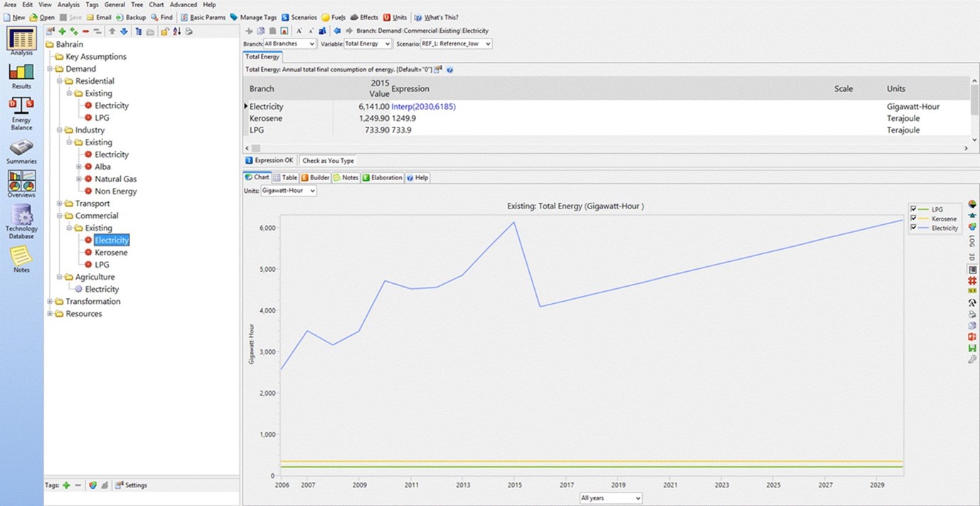Uncheck the LPG legend checkbox
This screenshot has height=506, width=980.
[914, 209]
